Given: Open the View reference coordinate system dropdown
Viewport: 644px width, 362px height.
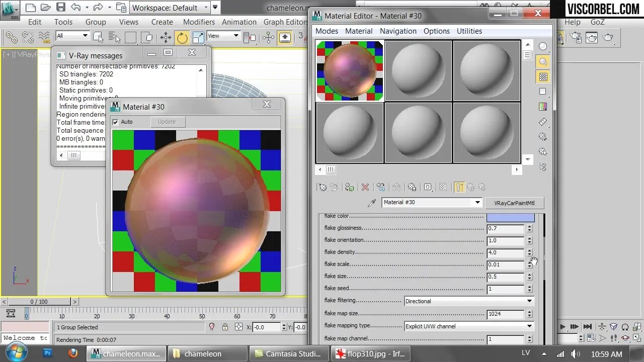Looking at the screenshot, I should [223, 36].
